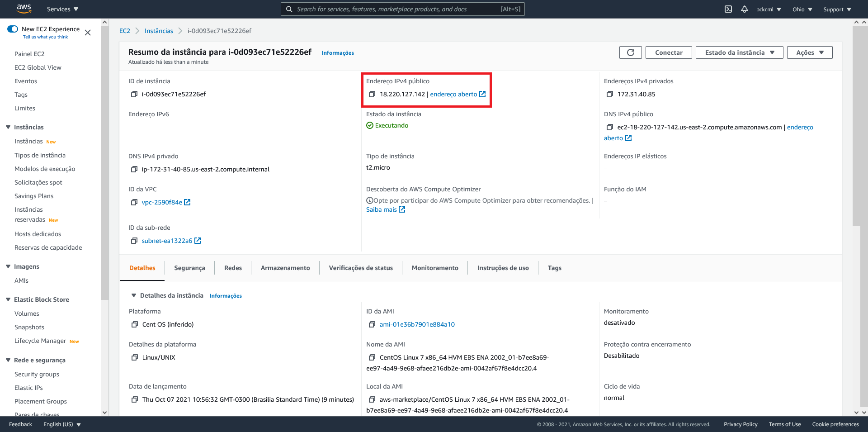This screenshot has width=868, height=432.
Task: Copy the AMI ID ami-01e36b7901e884a10
Action: [x=372, y=324]
